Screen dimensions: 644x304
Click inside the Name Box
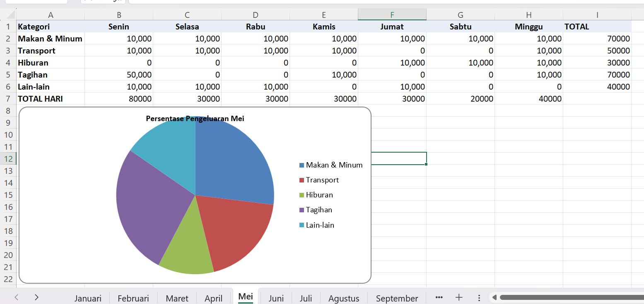click(x=35, y=2)
